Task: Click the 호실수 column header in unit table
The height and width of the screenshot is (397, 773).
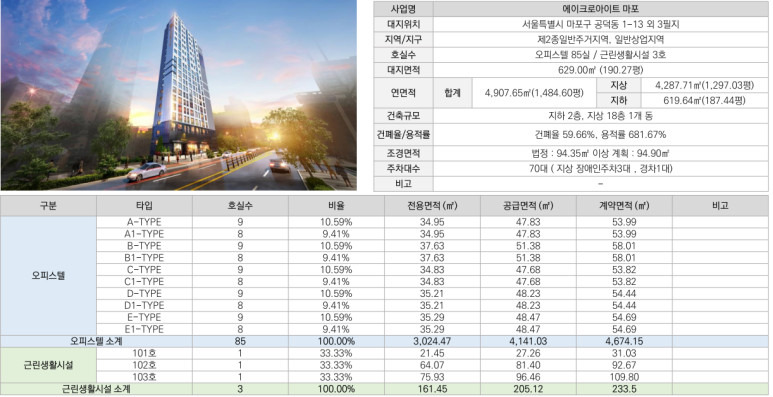Action: coord(240,206)
